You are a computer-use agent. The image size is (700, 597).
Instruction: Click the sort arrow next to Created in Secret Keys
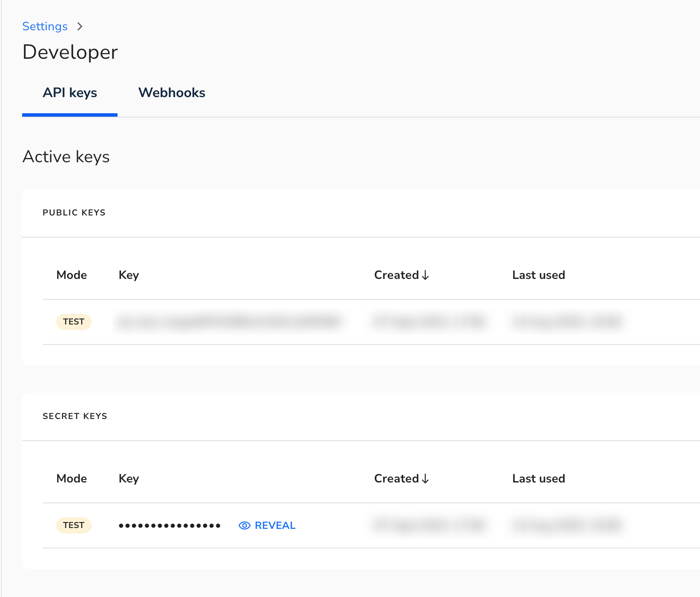click(425, 479)
